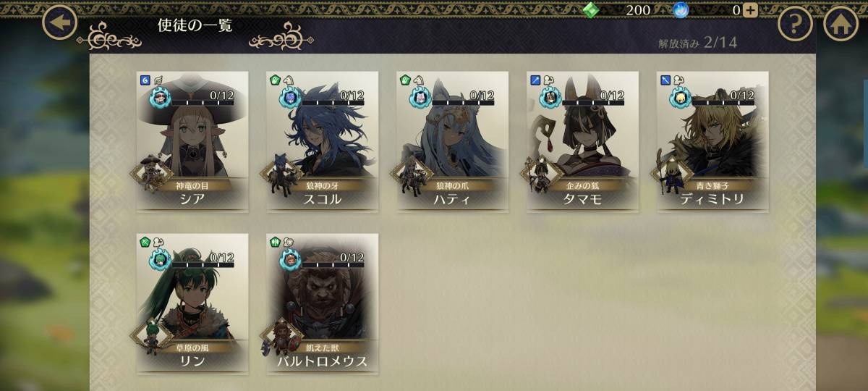Select the シア apostle card

click(x=192, y=141)
